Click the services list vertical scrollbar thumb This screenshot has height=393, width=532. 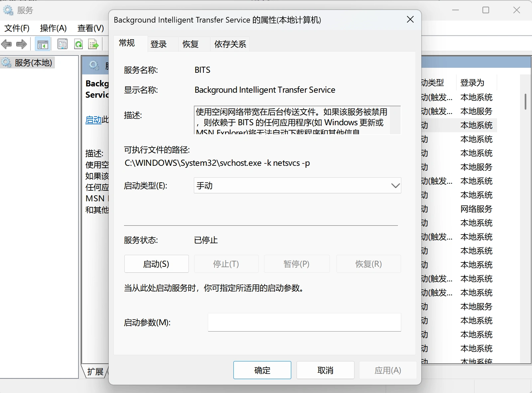click(525, 101)
